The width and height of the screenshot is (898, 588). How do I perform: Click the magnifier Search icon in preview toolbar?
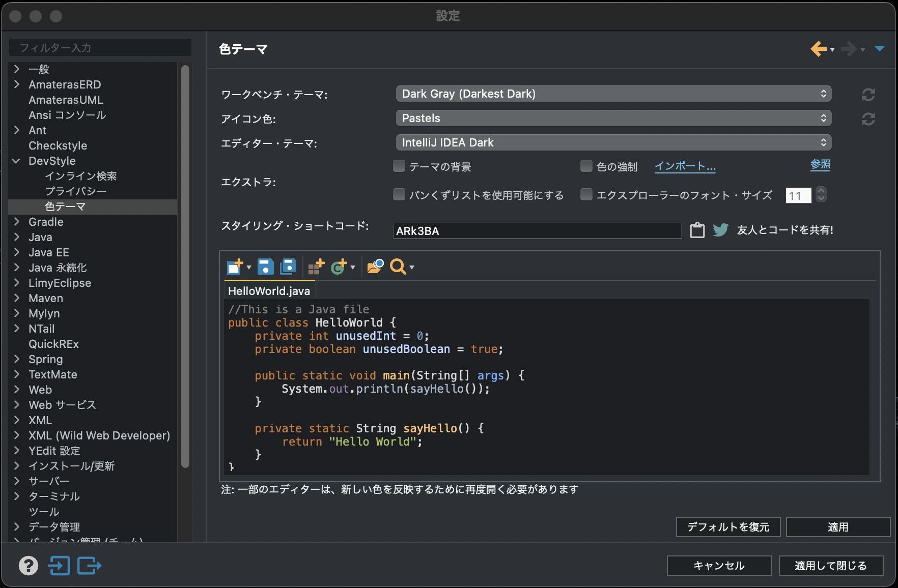pyautogui.click(x=398, y=267)
